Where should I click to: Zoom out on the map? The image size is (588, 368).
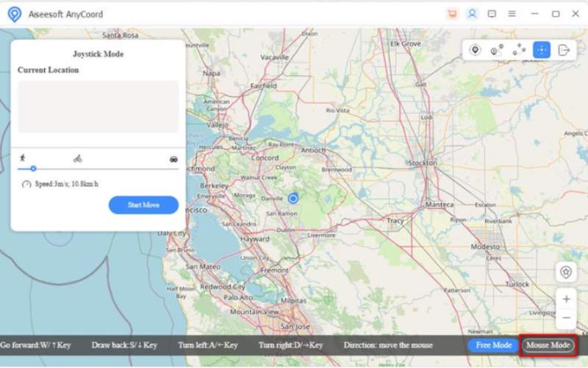pos(566,318)
